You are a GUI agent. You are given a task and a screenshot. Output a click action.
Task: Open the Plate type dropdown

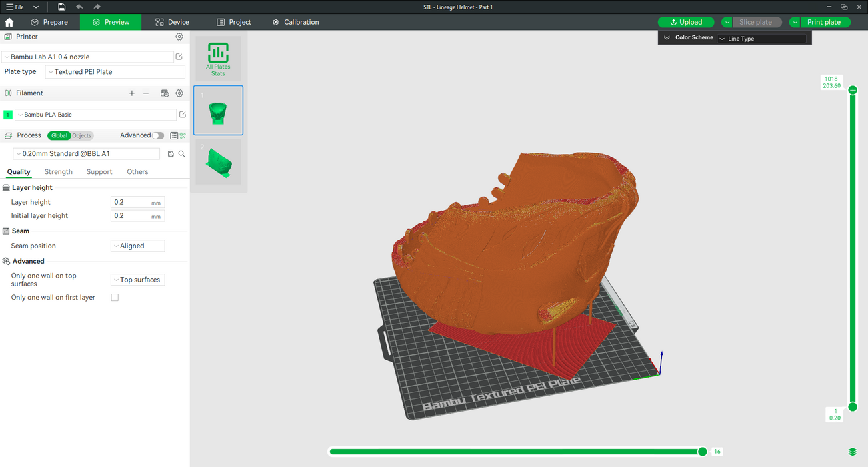[115, 72]
